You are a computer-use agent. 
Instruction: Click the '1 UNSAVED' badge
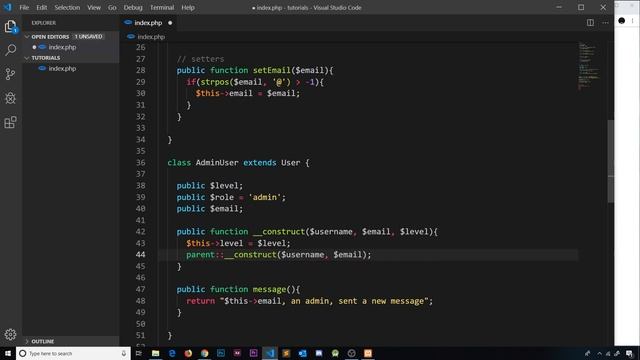[x=89, y=37]
